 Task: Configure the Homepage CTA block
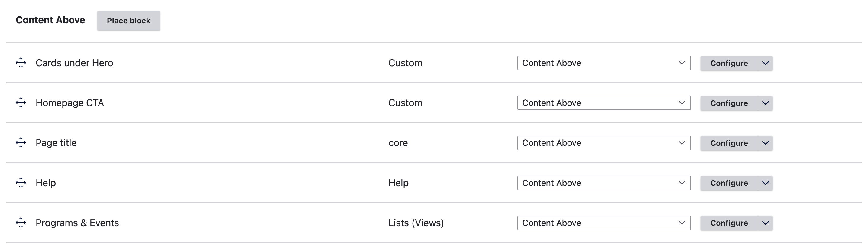point(728,103)
